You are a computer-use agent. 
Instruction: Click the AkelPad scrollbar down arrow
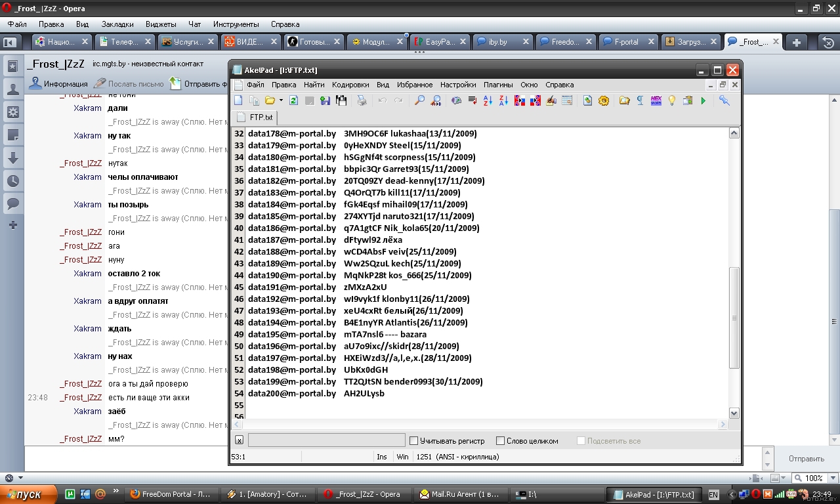point(734,413)
